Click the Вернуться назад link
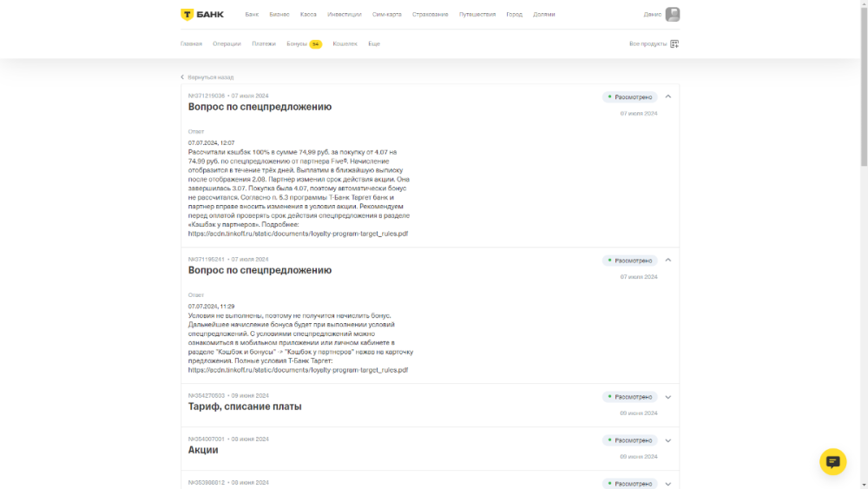This screenshot has width=868, height=489. pos(210,77)
